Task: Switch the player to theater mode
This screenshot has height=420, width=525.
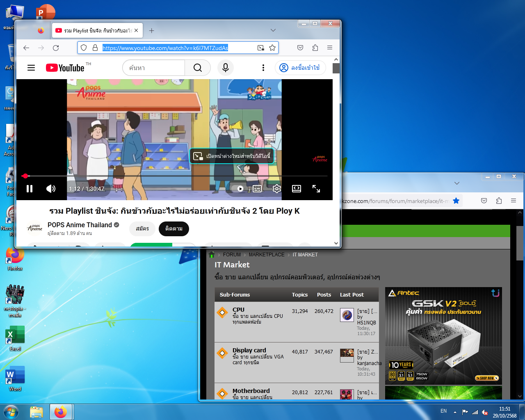Action: pos(297,189)
